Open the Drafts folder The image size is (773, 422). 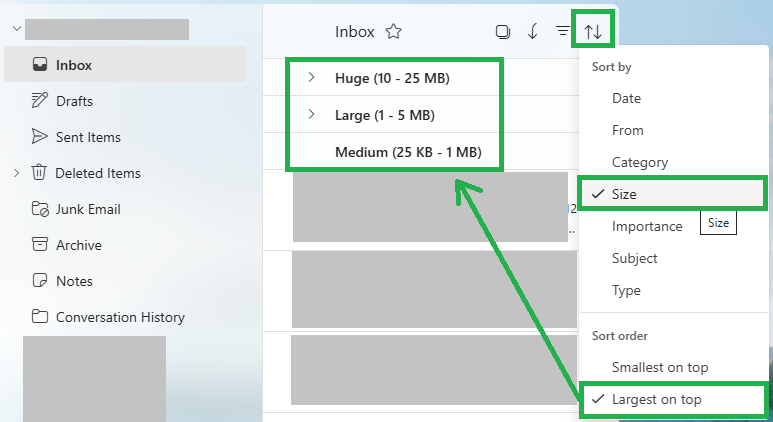tap(74, 101)
